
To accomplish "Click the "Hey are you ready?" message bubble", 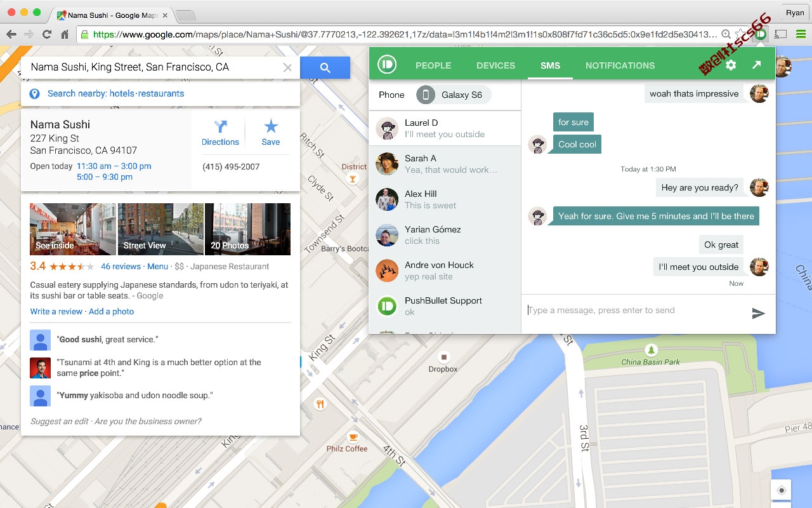I will pyautogui.click(x=700, y=187).
